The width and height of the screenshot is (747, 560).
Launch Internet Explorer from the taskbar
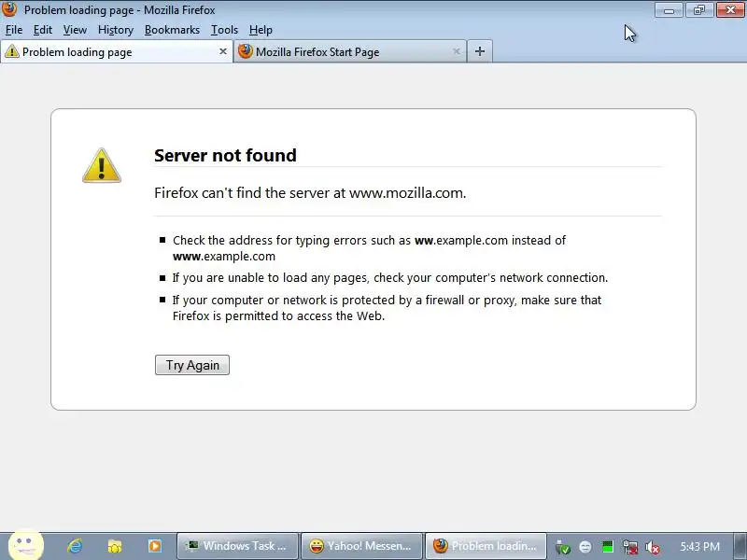(x=75, y=546)
